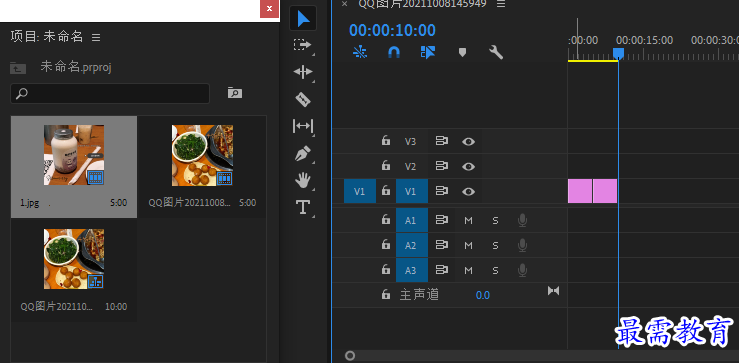Toggle lock on track V2

coord(386,165)
